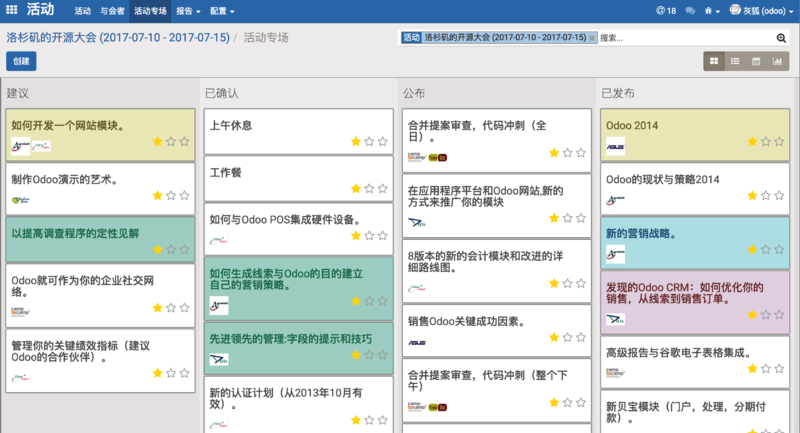The width and height of the screenshot is (800, 433).
Task: Expand the 配置 dropdown menu
Action: pos(222,11)
